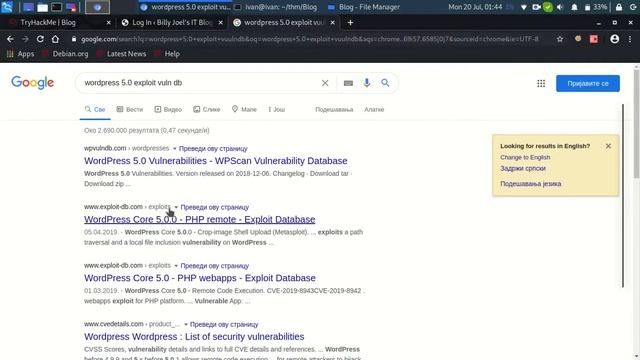Open a new browser tab
The height and width of the screenshot is (360, 640).
(x=350, y=22)
